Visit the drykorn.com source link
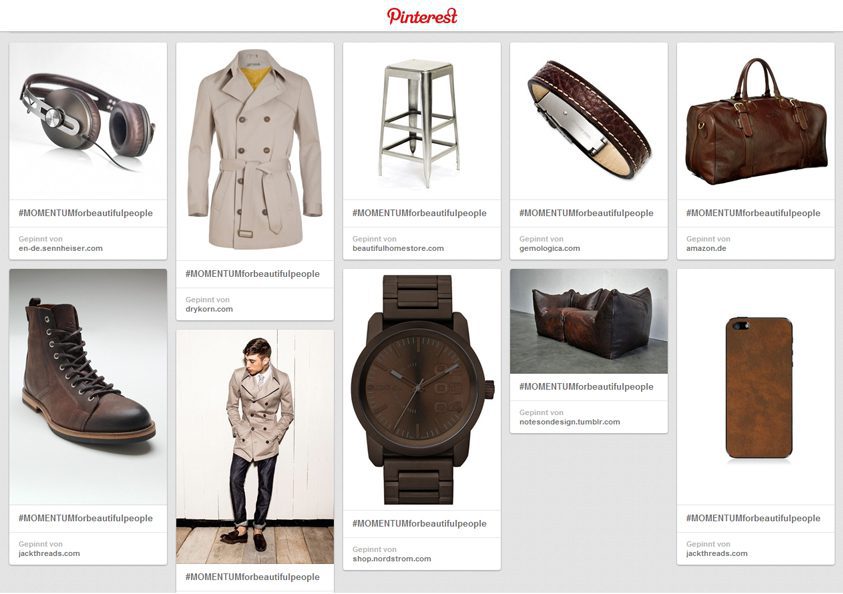 (209, 309)
